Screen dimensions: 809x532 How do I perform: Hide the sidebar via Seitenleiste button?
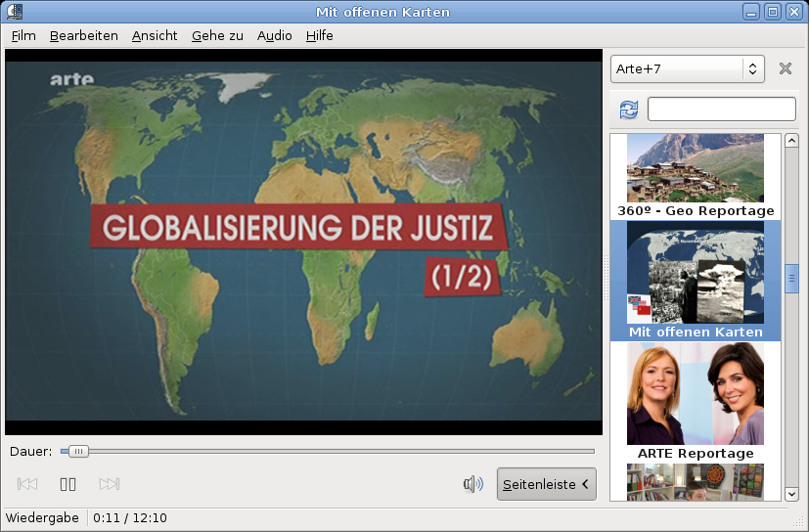pyautogui.click(x=547, y=484)
